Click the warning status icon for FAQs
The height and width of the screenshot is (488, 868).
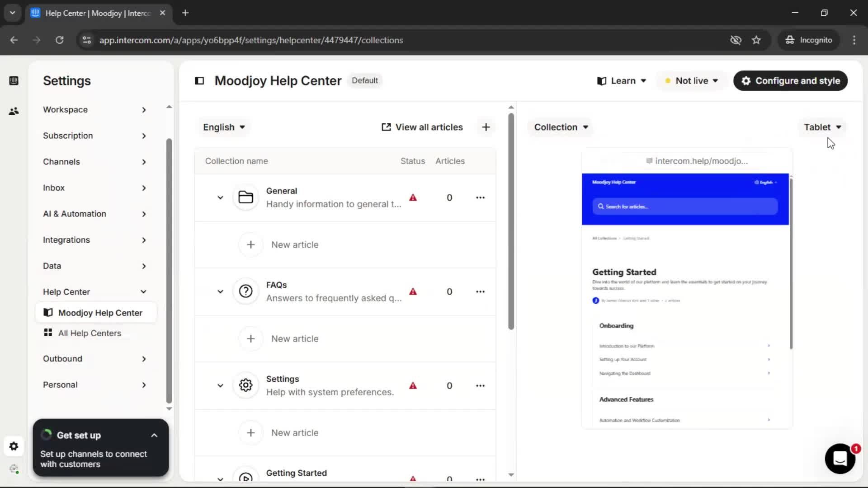click(x=413, y=291)
